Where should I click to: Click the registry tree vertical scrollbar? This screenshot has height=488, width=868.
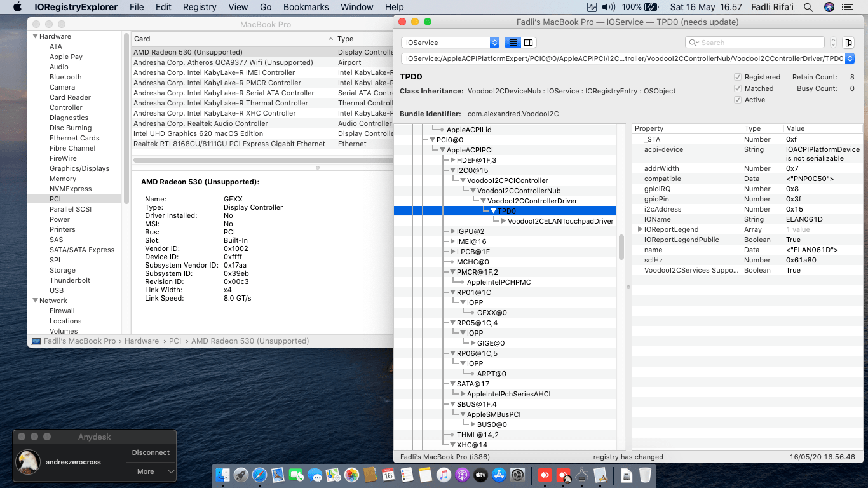[x=622, y=247]
